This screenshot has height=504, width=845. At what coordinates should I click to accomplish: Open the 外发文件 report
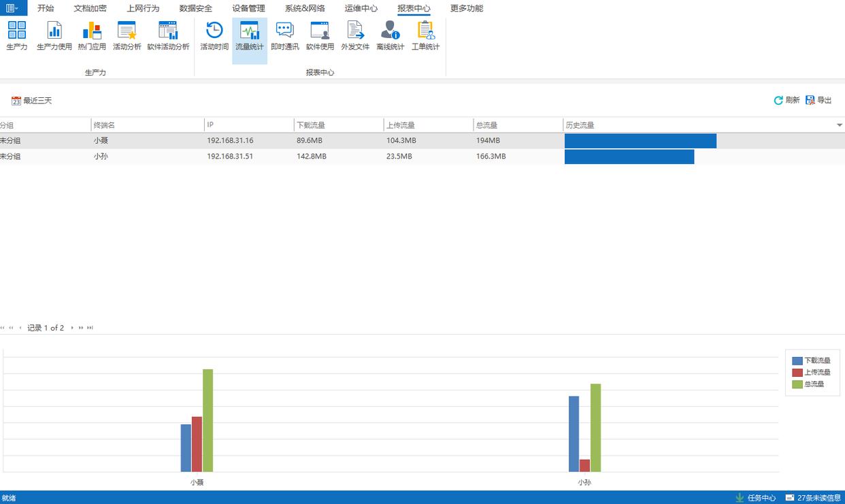click(355, 35)
